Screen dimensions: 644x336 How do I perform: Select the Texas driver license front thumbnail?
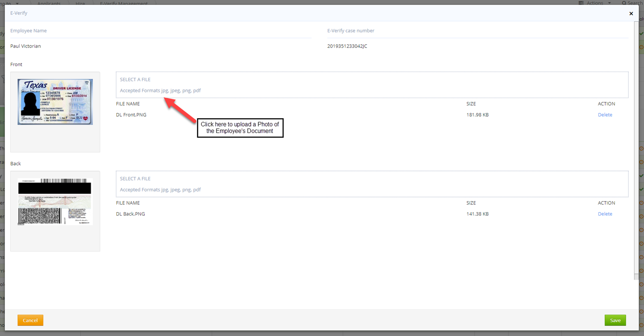55,102
